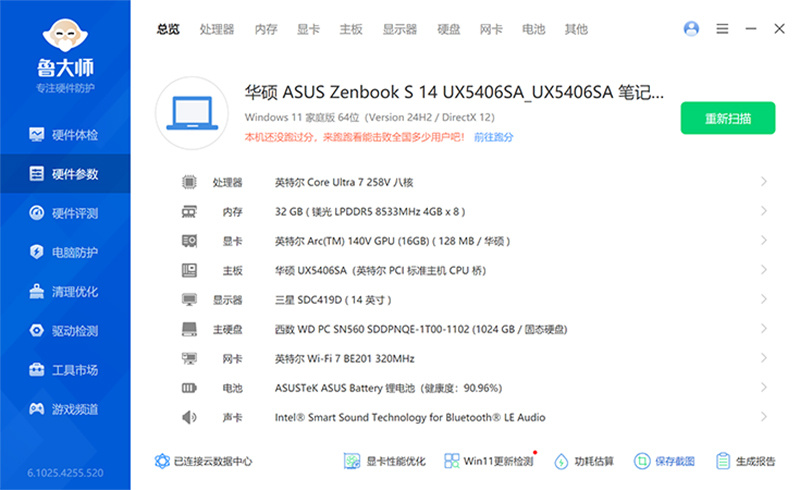Click WD PC SN560 disk text
The height and width of the screenshot is (490, 800).
pyautogui.click(x=421, y=329)
